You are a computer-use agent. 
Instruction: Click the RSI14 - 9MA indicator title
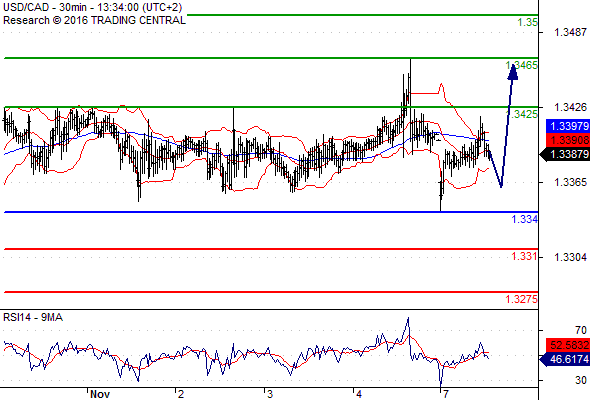tap(33, 318)
